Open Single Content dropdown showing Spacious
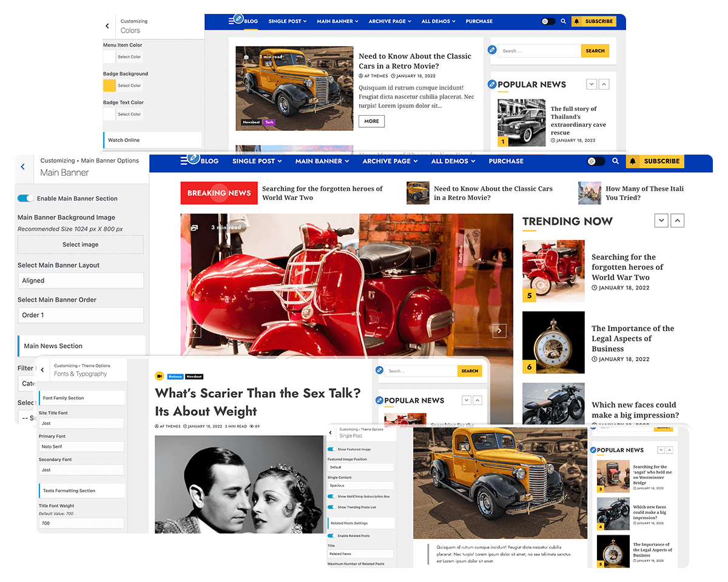This screenshot has width=728, height=582. (360, 486)
